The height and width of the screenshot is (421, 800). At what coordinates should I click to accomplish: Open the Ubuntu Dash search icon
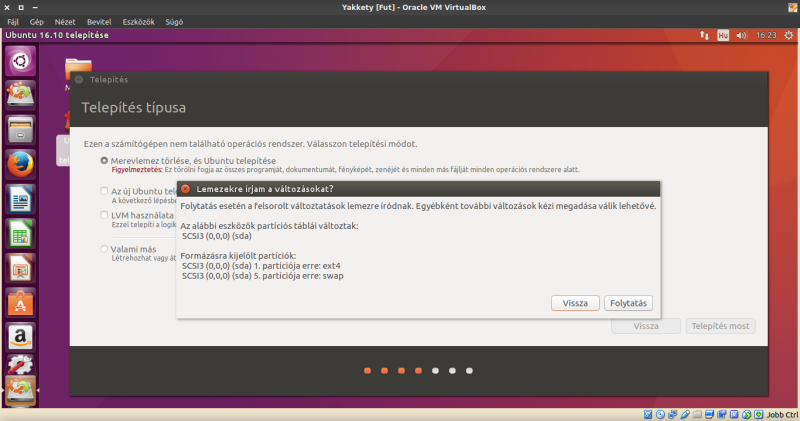click(x=22, y=61)
